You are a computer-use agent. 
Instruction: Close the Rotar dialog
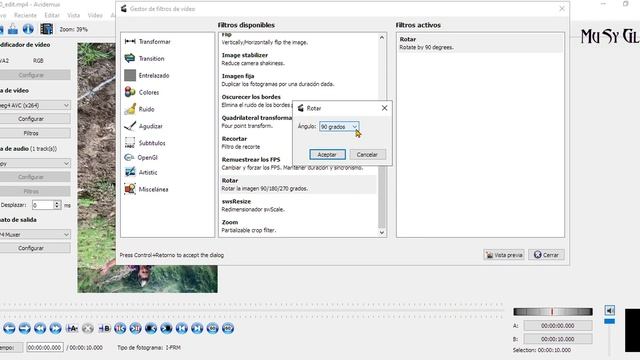point(384,108)
